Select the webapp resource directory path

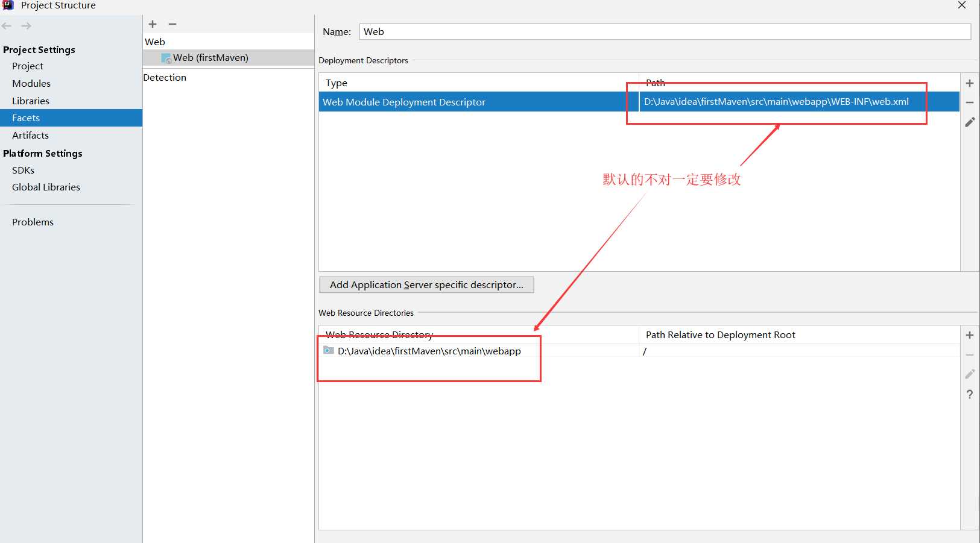[429, 351]
